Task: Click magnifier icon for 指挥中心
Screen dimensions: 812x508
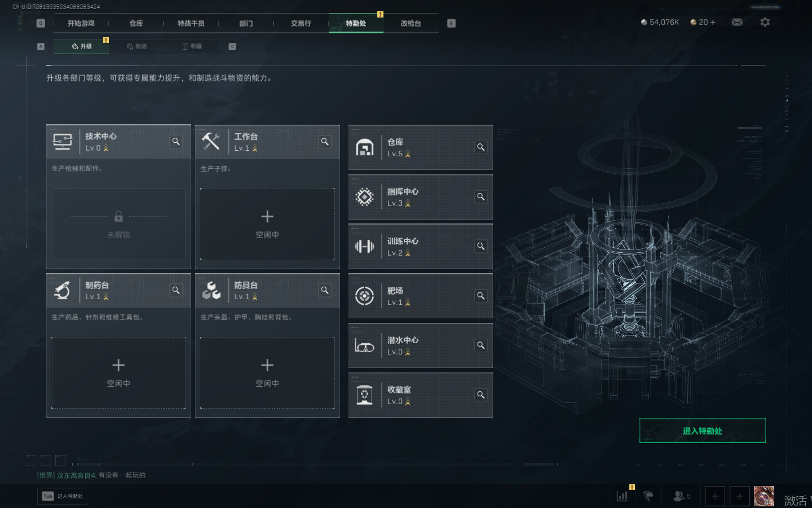Action: pos(480,197)
